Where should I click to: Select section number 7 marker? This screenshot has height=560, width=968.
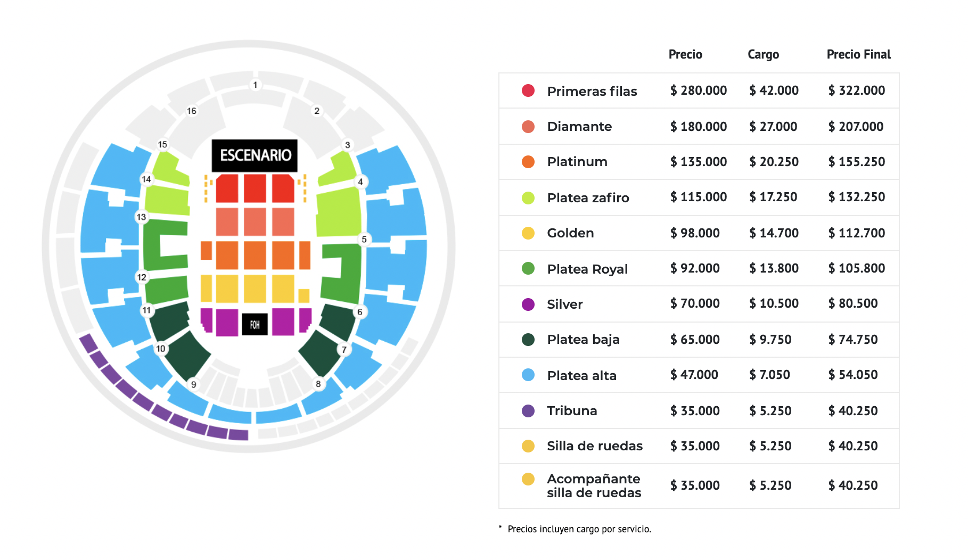point(344,350)
